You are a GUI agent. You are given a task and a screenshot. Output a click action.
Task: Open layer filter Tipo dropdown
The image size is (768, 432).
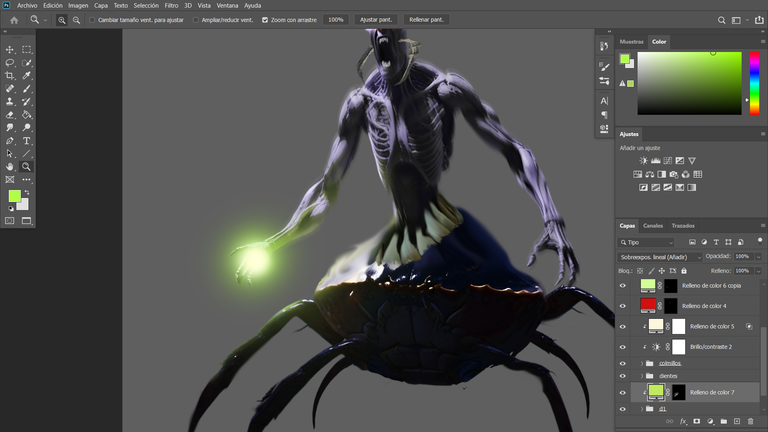pos(646,242)
